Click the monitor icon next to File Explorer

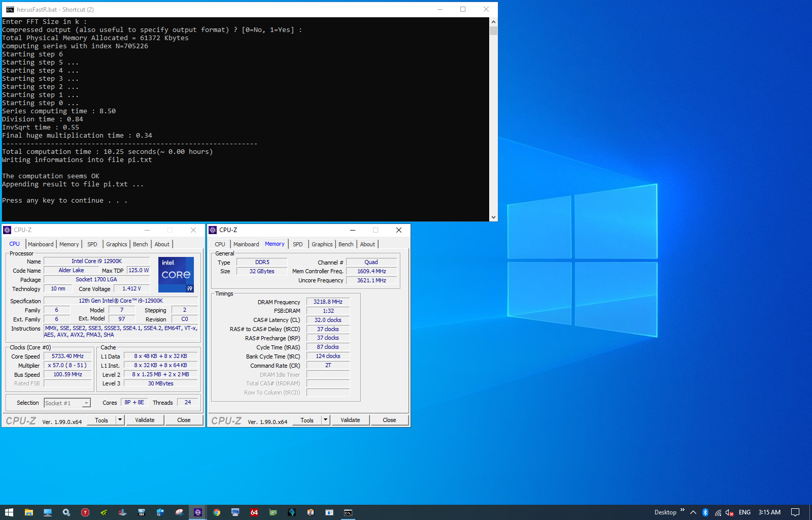click(x=47, y=512)
